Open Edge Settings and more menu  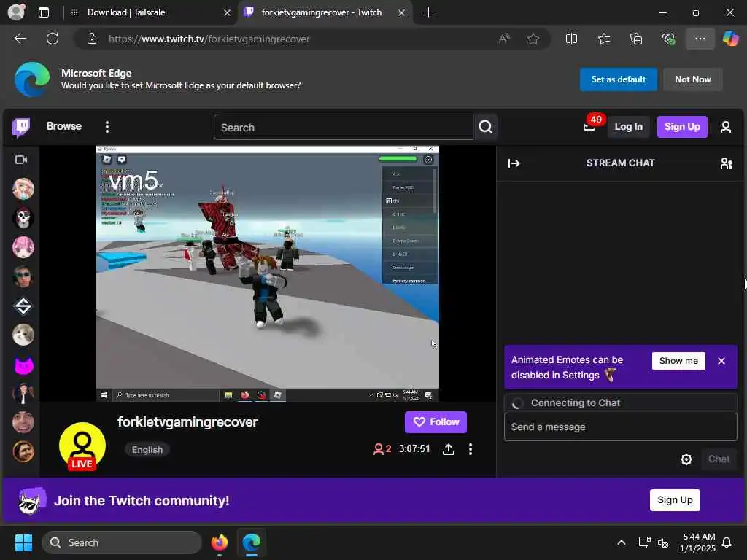tap(700, 39)
